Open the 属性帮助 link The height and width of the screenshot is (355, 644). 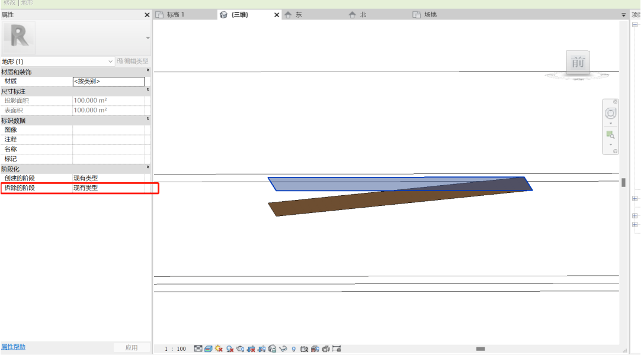[13, 347]
